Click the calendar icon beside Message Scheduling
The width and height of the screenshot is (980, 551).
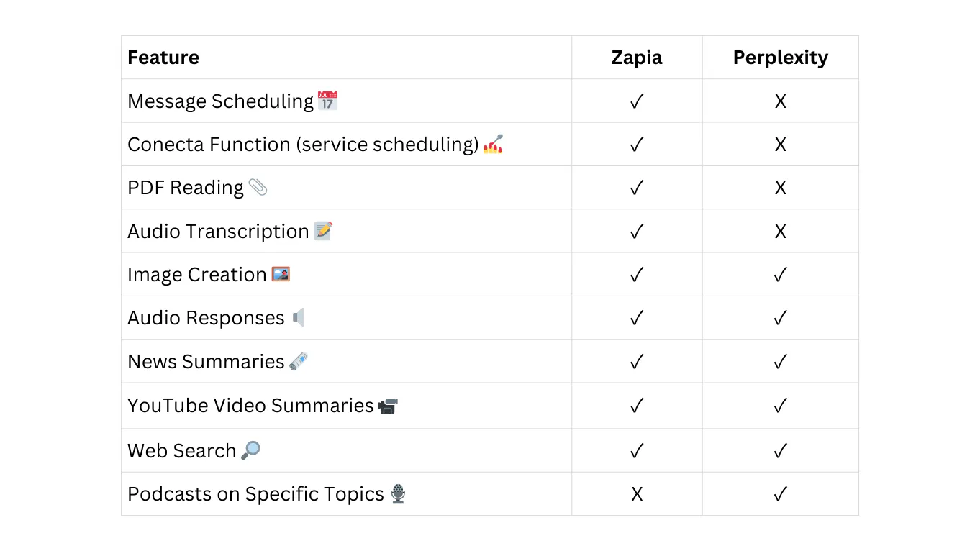[327, 101]
